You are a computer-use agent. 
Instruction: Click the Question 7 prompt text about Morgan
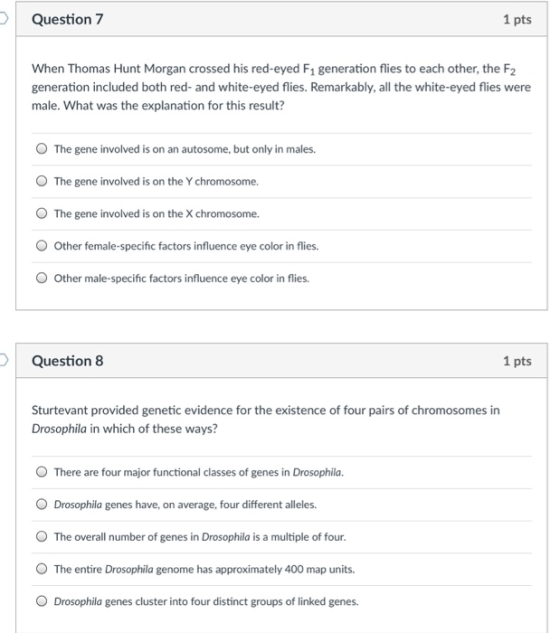[281, 87]
